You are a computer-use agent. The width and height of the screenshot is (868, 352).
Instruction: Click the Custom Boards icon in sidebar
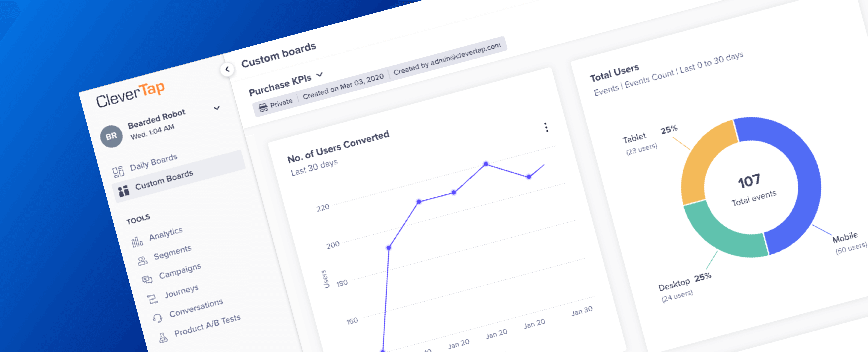click(x=124, y=191)
